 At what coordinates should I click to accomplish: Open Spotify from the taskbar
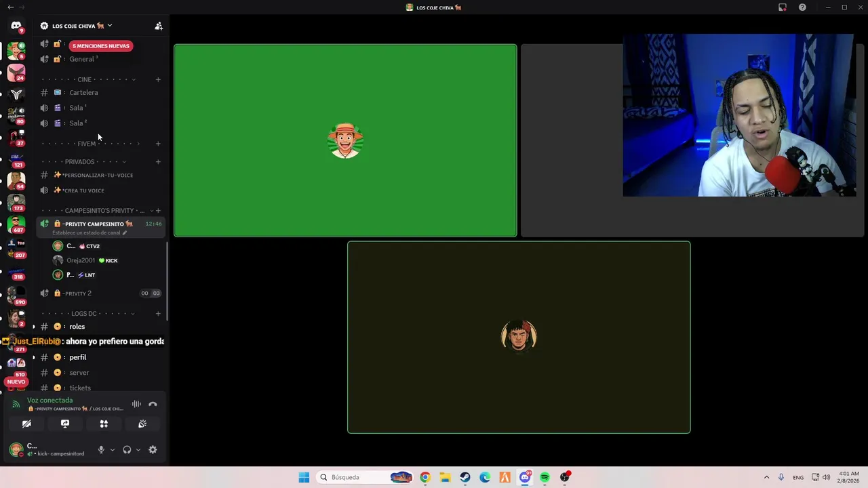tap(545, 477)
